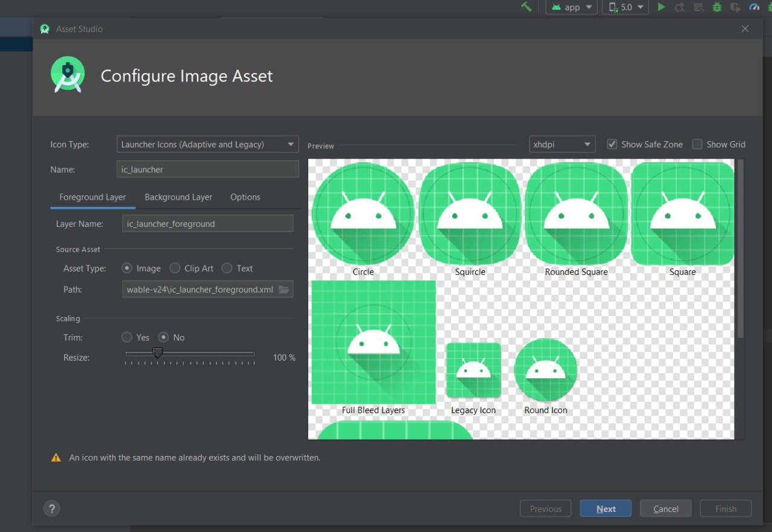Click the preview panel vertical scrollbar
This screenshot has height=532, width=772.
tap(740, 249)
